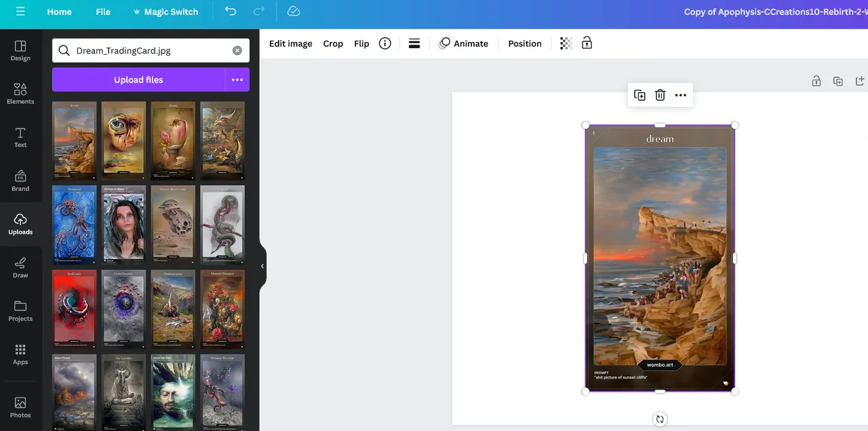
Task: Click the Animate button
Action: click(464, 43)
